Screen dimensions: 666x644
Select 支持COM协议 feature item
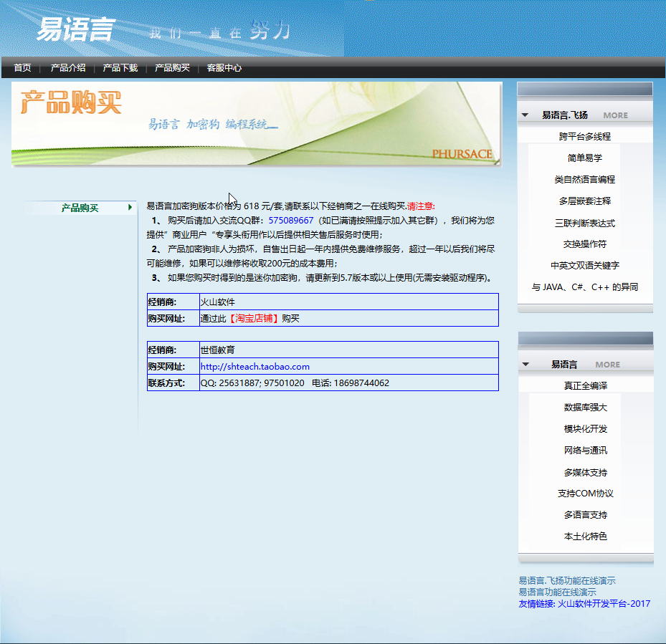pos(585,494)
